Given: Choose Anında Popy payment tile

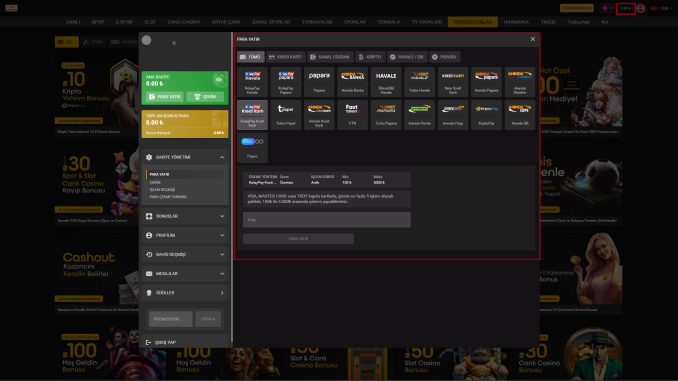Looking at the screenshot, I should pyautogui.click(x=453, y=115).
